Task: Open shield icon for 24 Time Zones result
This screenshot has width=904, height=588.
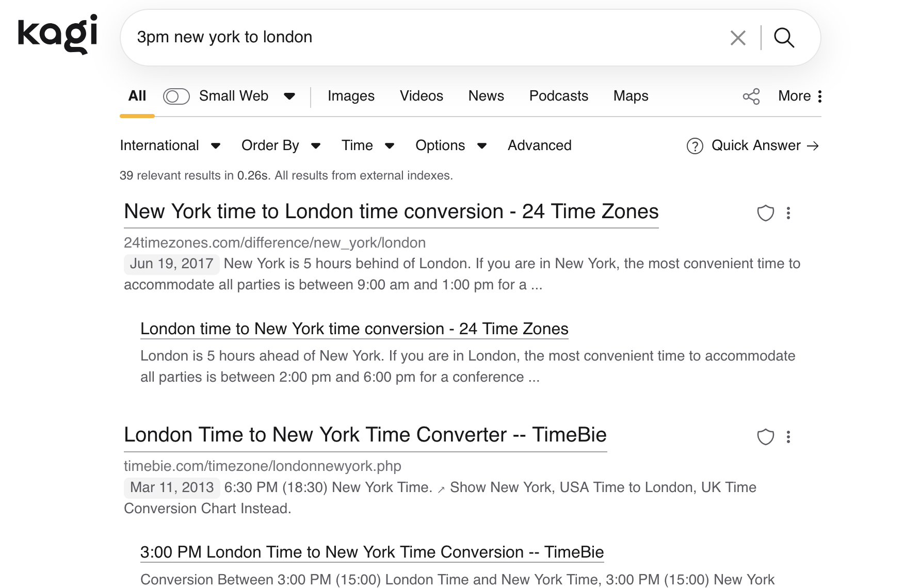Action: click(765, 213)
